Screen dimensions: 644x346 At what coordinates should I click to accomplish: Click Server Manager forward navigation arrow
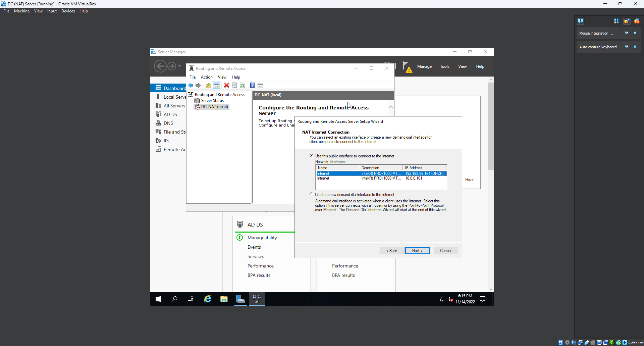pyautogui.click(x=171, y=66)
